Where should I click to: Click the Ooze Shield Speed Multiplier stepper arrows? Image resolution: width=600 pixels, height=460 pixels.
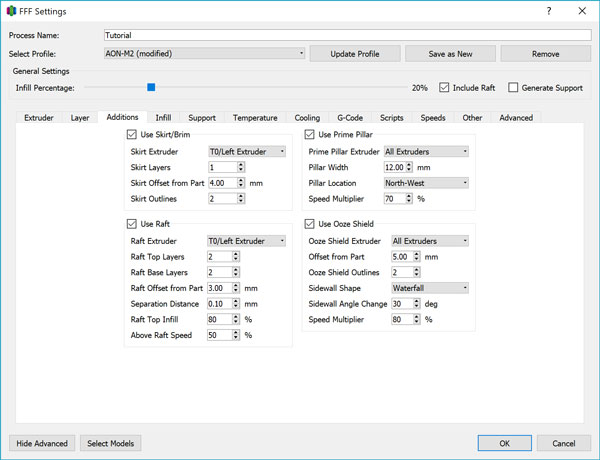417,320
